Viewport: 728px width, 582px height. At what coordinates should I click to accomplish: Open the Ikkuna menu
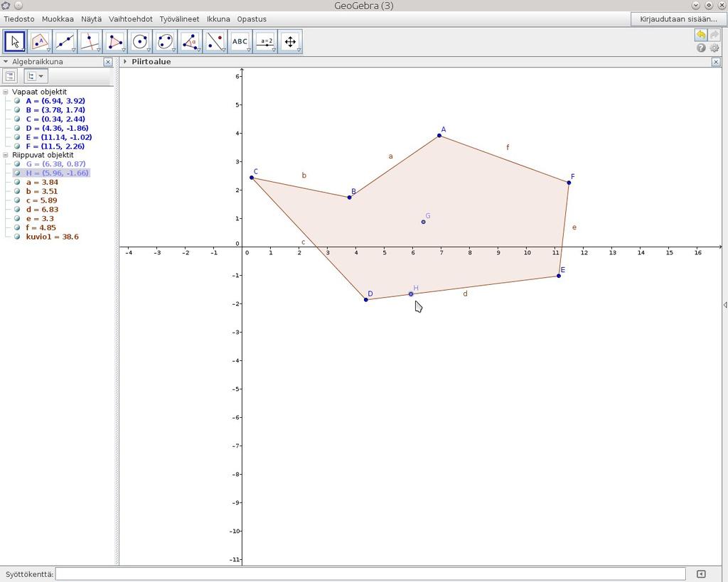[x=218, y=19]
